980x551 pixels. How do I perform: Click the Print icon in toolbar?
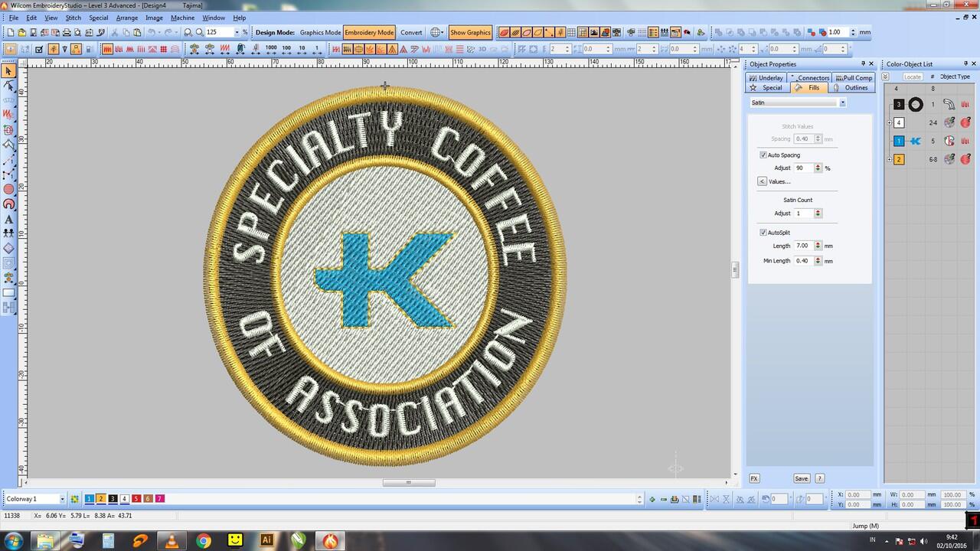[x=67, y=32]
